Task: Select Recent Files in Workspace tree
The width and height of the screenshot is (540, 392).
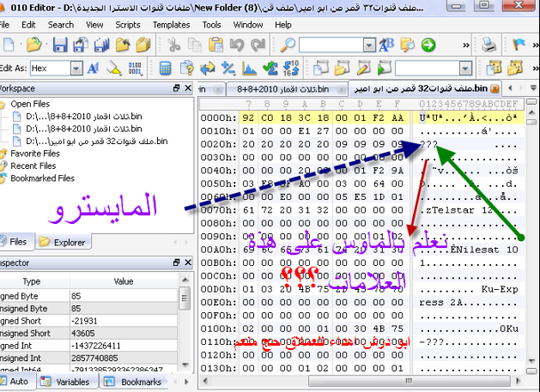Action: tap(33, 166)
